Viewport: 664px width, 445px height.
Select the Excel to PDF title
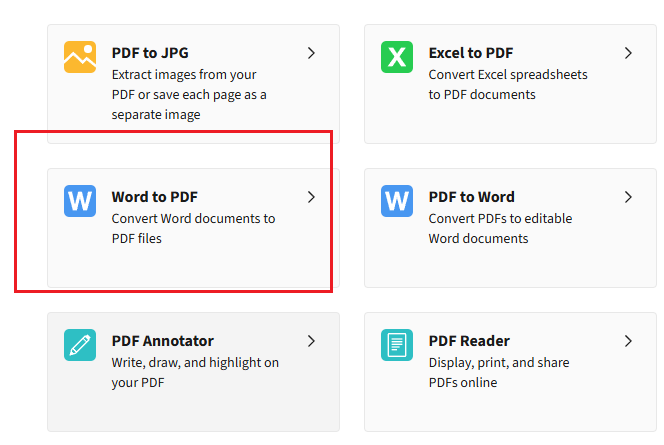470,53
